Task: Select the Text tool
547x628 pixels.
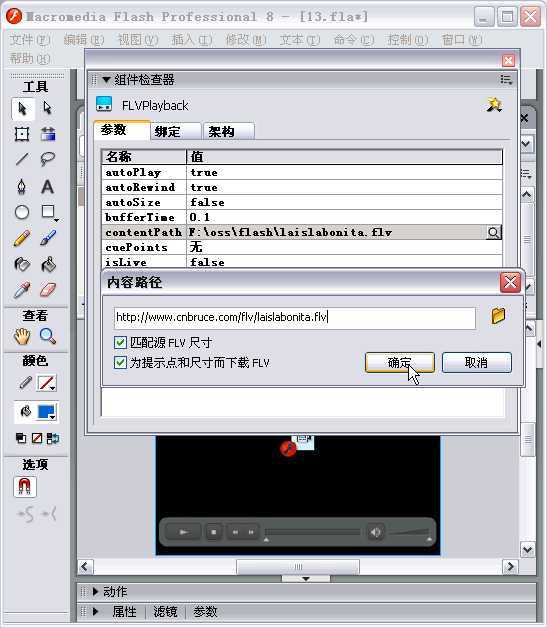Action: [x=48, y=187]
